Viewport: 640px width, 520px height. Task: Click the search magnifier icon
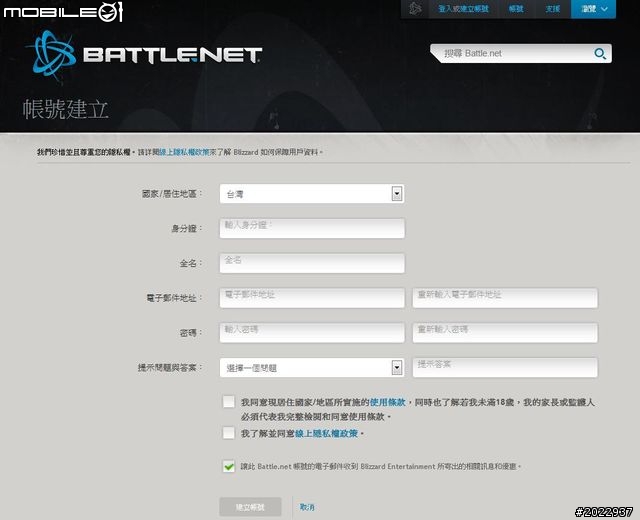click(600, 53)
